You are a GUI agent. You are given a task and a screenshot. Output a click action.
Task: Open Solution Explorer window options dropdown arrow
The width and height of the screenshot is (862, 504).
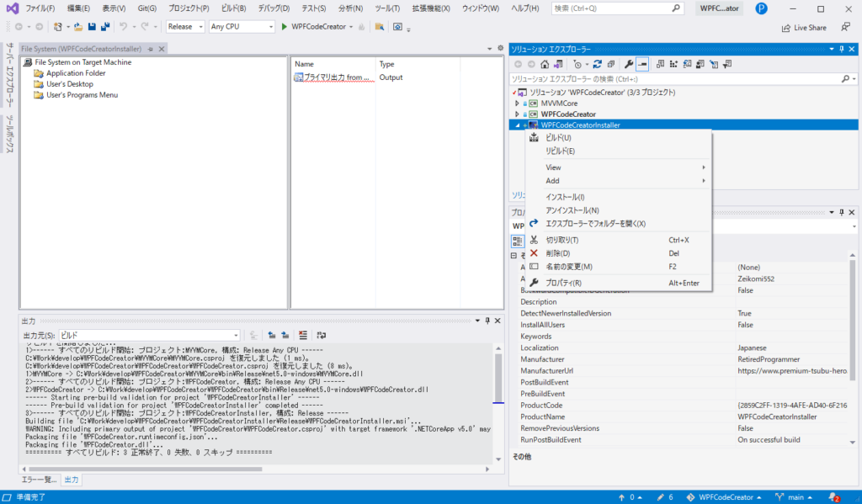831,49
